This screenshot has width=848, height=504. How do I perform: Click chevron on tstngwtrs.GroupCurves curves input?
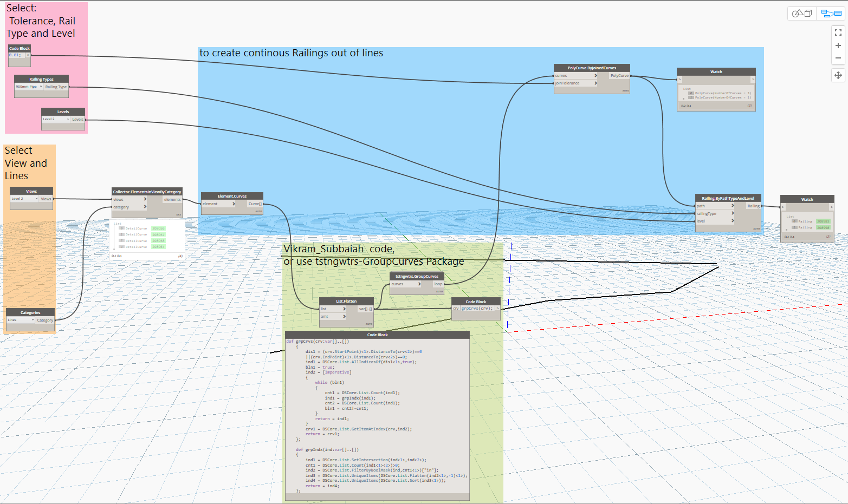(419, 284)
